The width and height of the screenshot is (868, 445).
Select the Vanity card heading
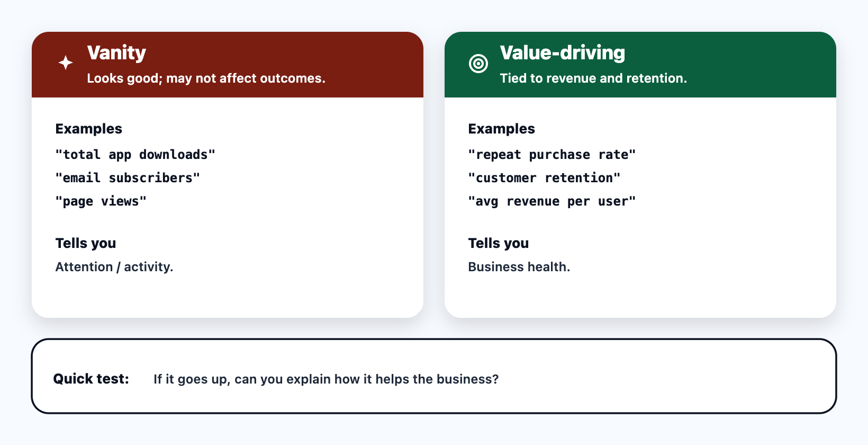click(116, 53)
